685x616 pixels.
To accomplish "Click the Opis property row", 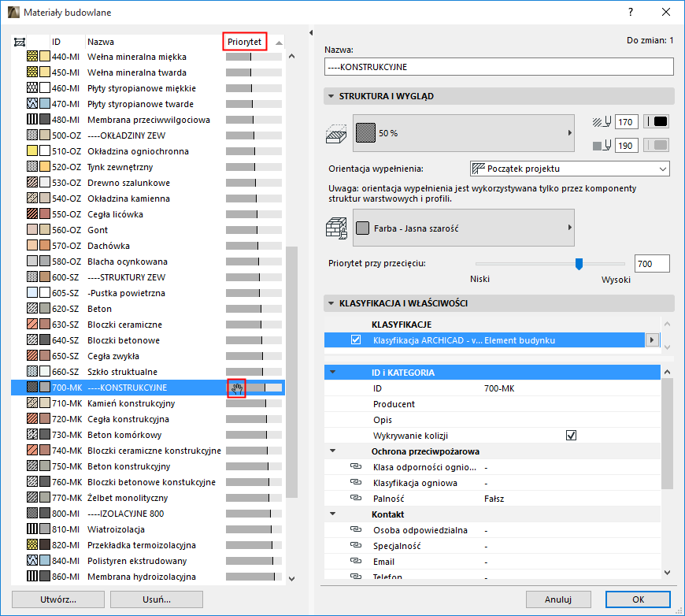I will pos(492,420).
